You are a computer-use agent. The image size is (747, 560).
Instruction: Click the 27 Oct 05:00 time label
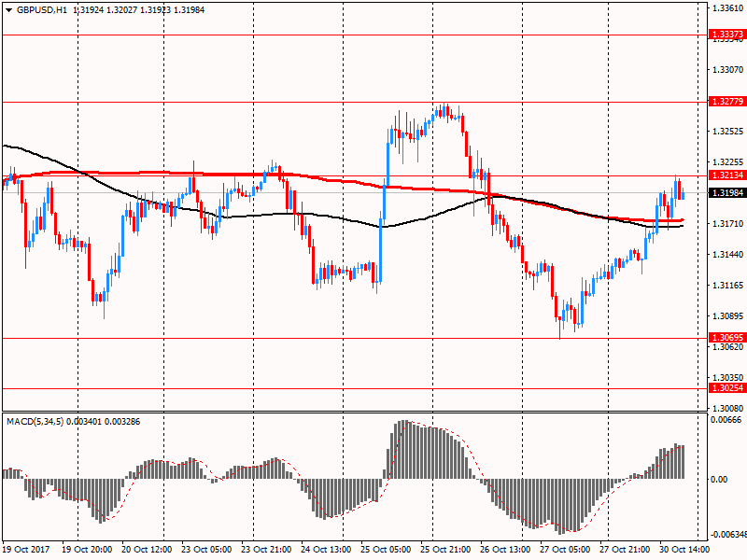[565, 550]
